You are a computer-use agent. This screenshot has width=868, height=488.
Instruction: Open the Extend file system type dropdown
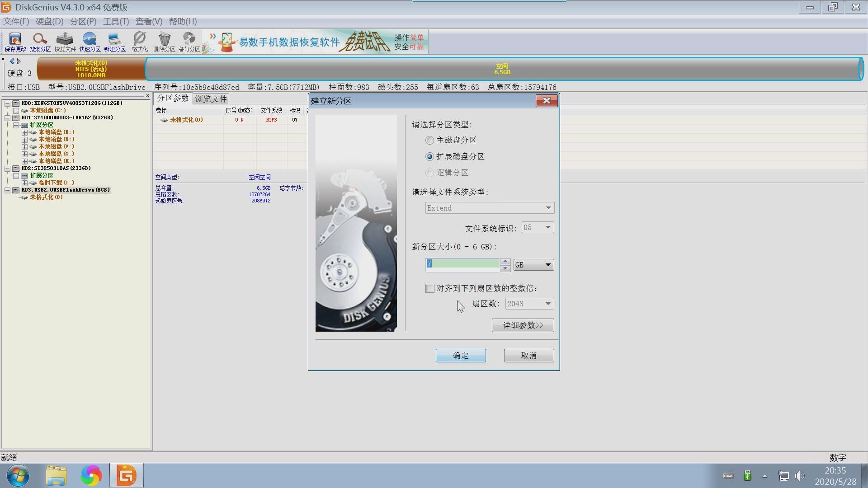tap(490, 208)
